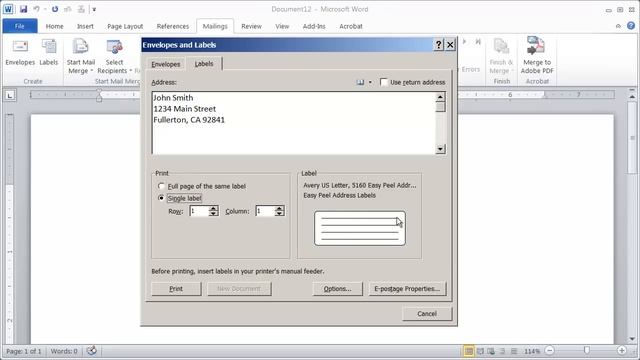Minimize the ribbon with the caret icon
This screenshot has height=360, width=640.
(618, 26)
